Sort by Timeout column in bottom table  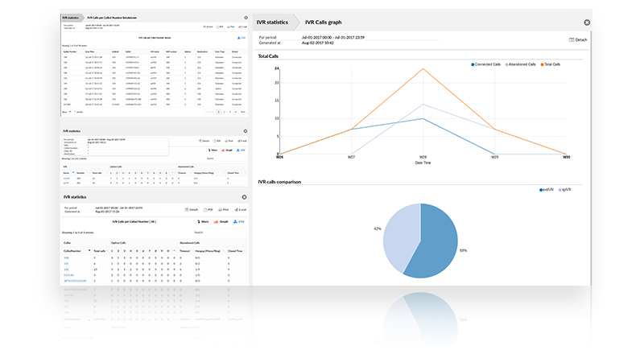pos(186,251)
